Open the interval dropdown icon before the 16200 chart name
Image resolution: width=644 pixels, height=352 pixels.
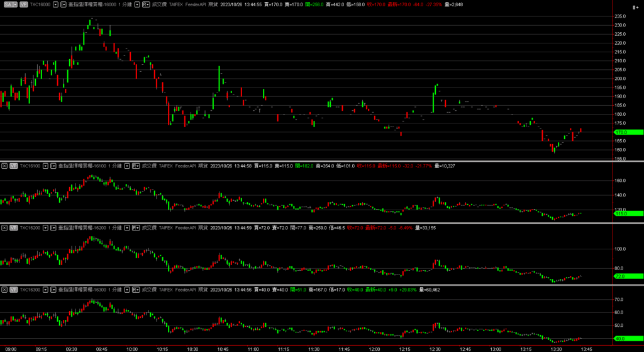[x=53, y=227]
